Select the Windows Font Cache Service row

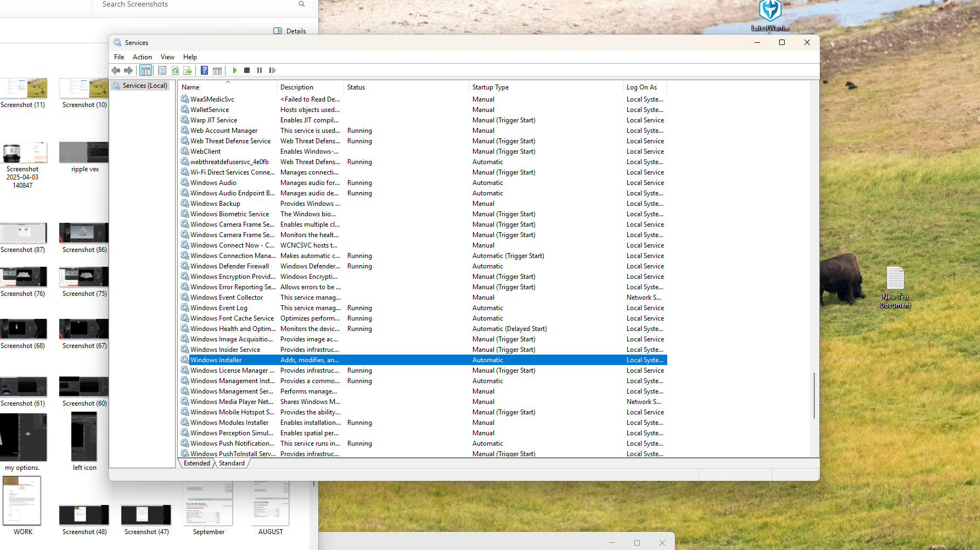[423, 318]
